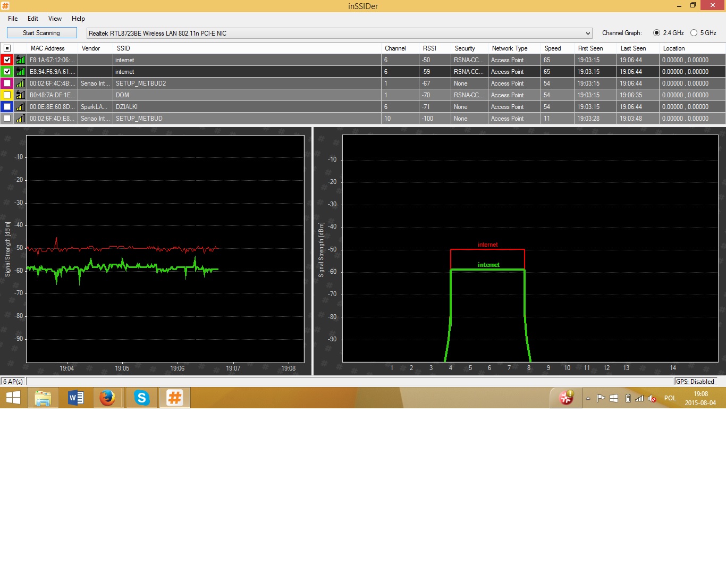Open File Explorer from the taskbar
726x588 pixels.
pyautogui.click(x=43, y=398)
